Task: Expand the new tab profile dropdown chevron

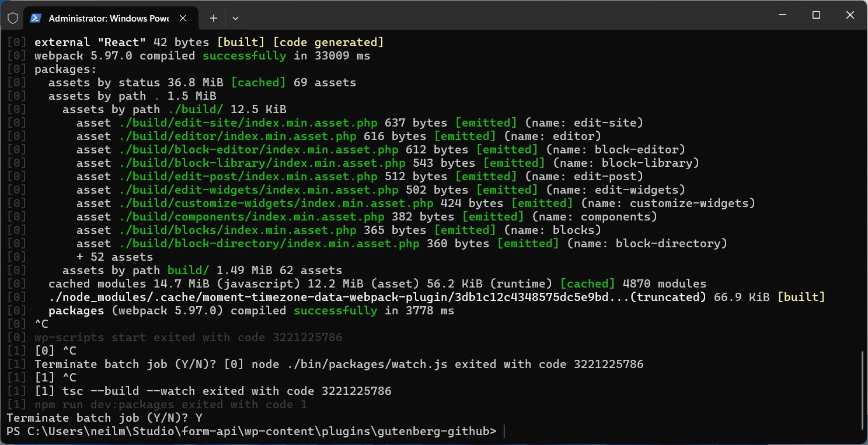Action: coord(235,18)
